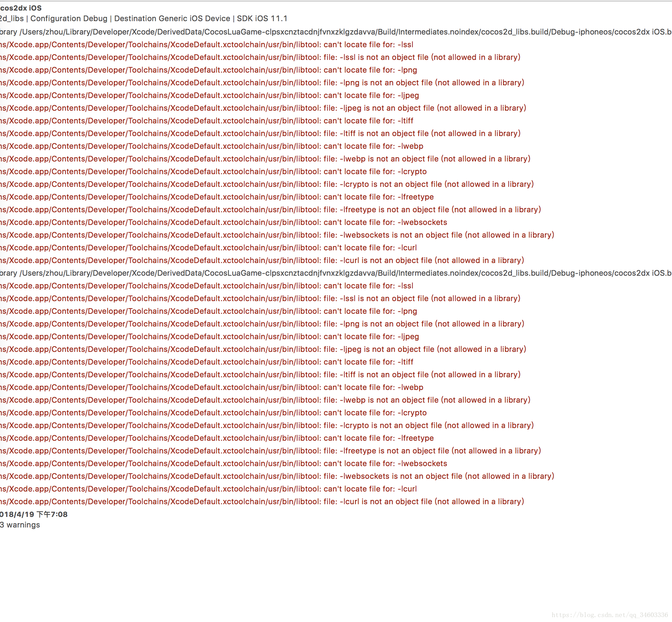The image size is (672, 622).
Task: Select first "-lssl is not an object file" line
Action: pyautogui.click(x=260, y=57)
